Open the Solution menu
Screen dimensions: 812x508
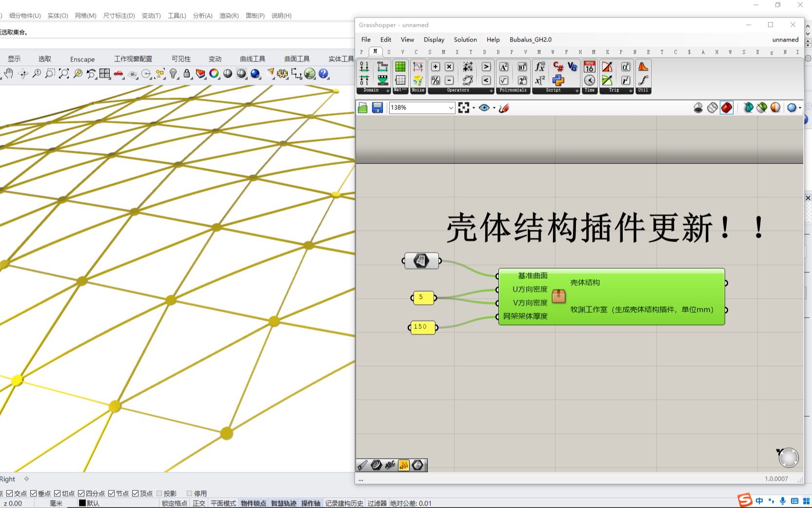point(465,40)
